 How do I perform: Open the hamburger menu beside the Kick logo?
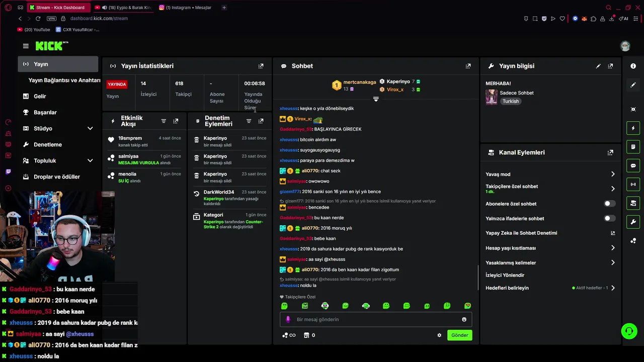click(26, 46)
